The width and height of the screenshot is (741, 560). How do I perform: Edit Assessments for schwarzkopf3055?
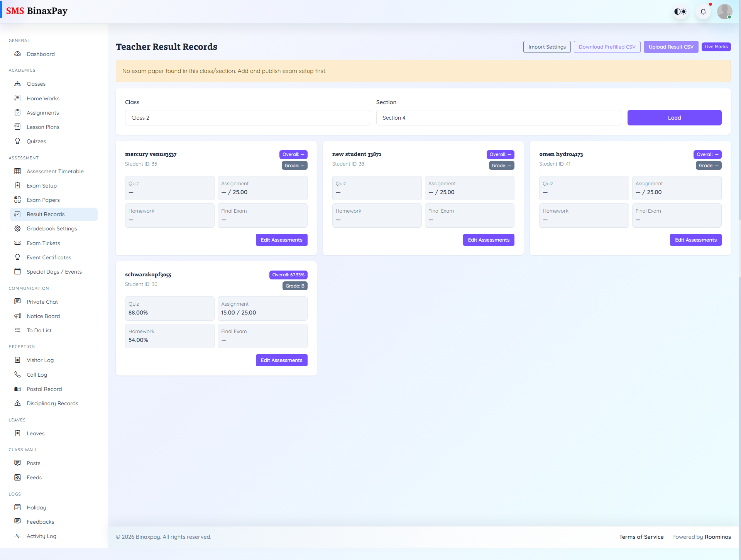[x=281, y=360]
